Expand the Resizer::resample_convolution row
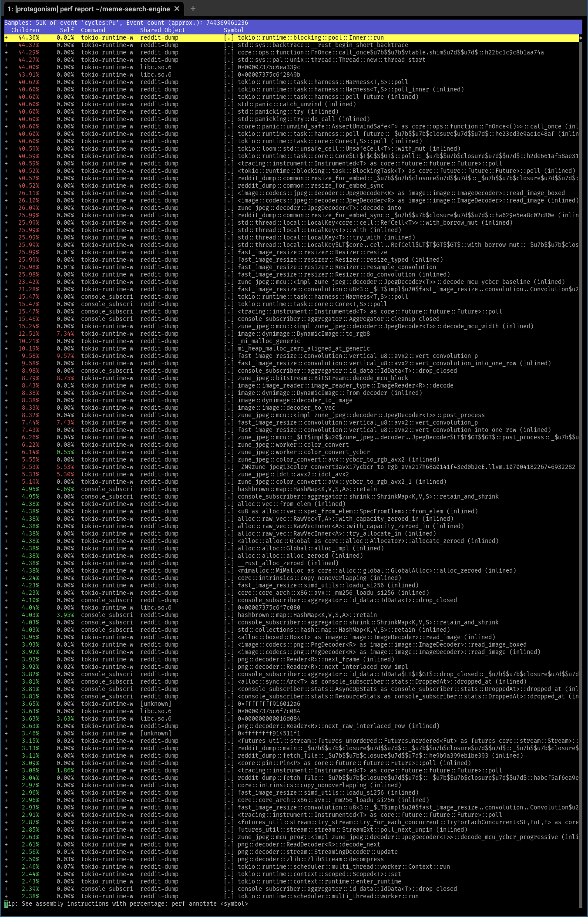Viewport: 588px width, 917px height. tap(6, 267)
